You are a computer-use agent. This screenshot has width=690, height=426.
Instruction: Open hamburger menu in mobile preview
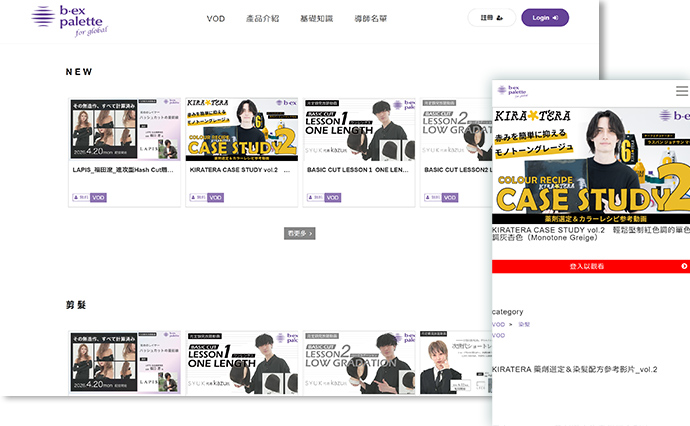[682, 91]
